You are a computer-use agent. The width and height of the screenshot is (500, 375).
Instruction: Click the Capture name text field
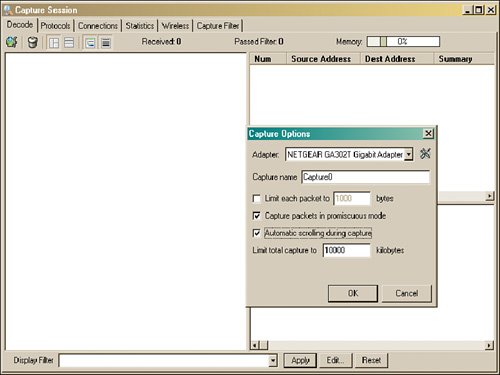coord(366,177)
